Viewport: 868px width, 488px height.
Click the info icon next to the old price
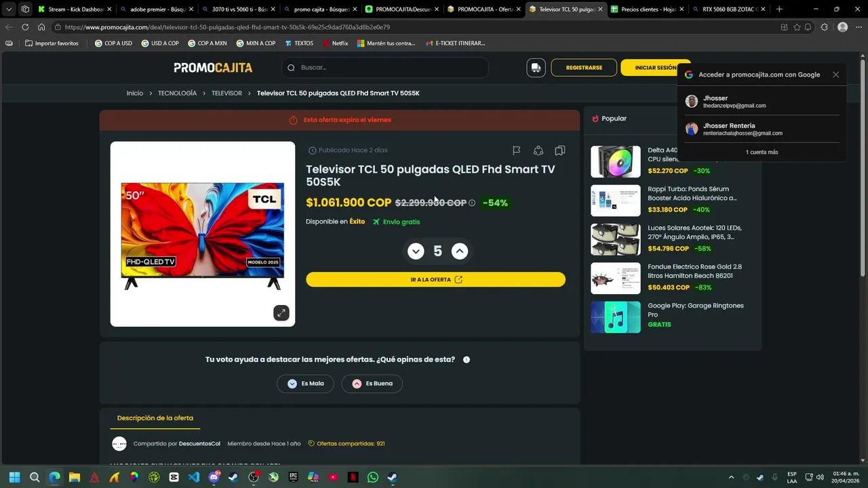(472, 203)
